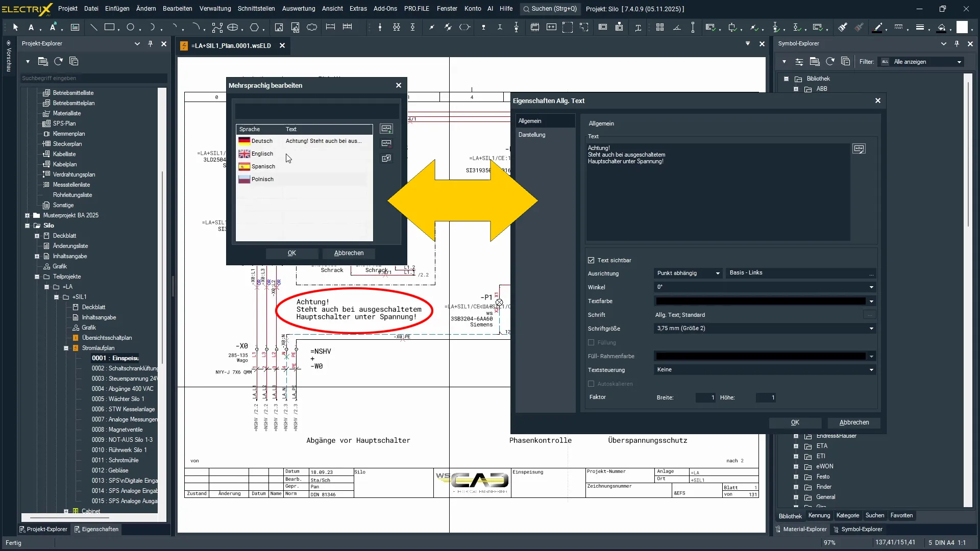Open the Schriftgröße dropdown
Image resolution: width=980 pixels, height=551 pixels.
(x=871, y=329)
